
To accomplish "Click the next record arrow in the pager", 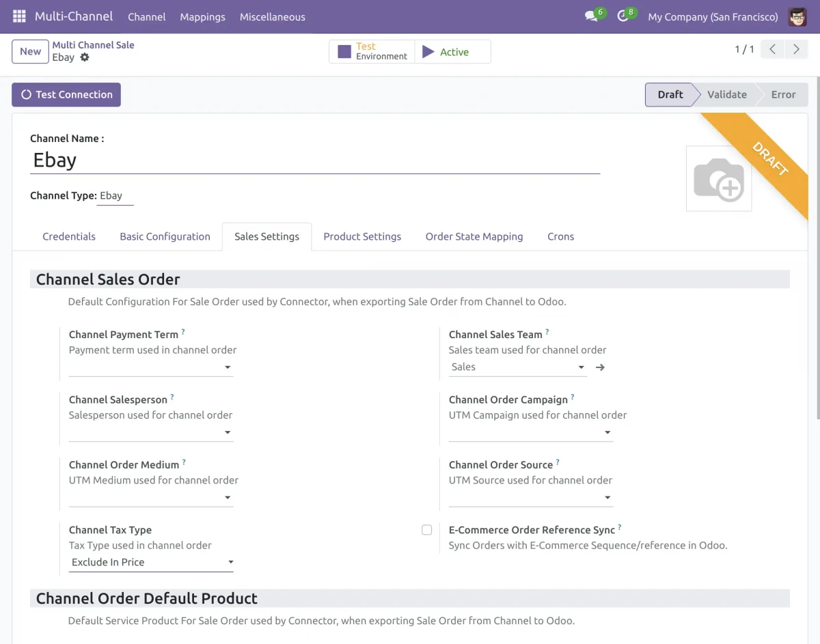I will [x=796, y=48].
